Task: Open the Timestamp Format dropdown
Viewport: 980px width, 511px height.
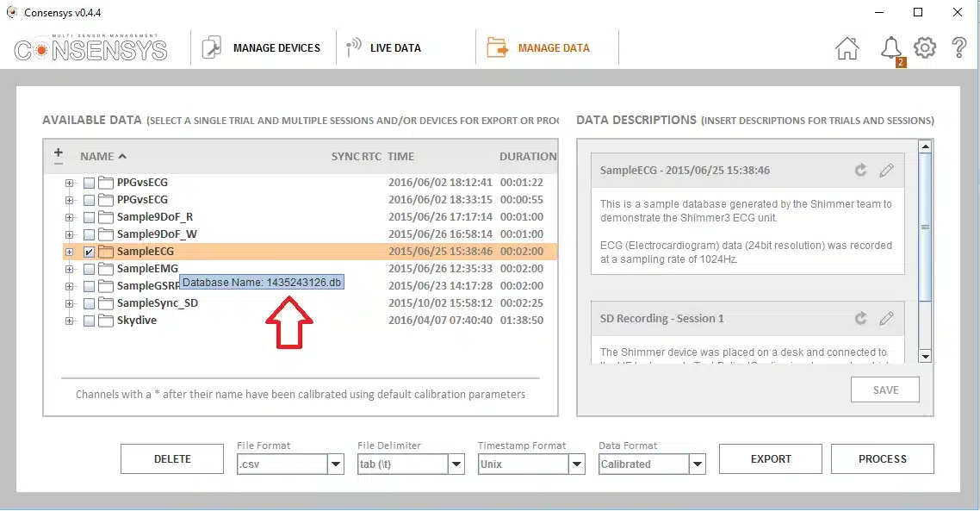Action: click(577, 464)
